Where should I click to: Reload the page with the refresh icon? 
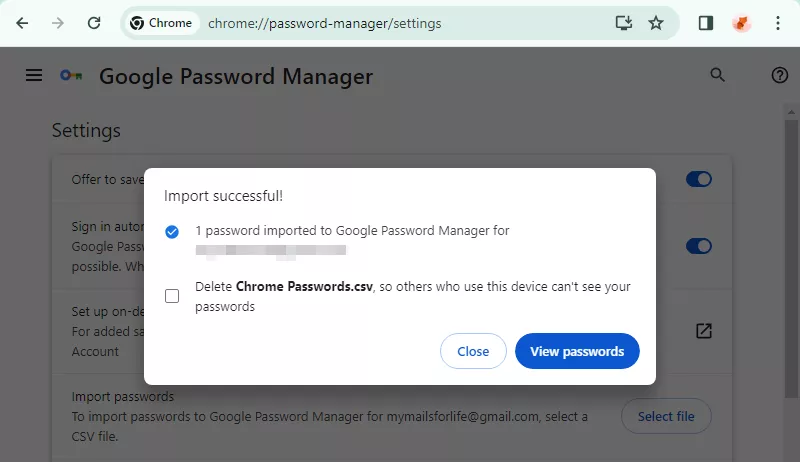pyautogui.click(x=94, y=23)
